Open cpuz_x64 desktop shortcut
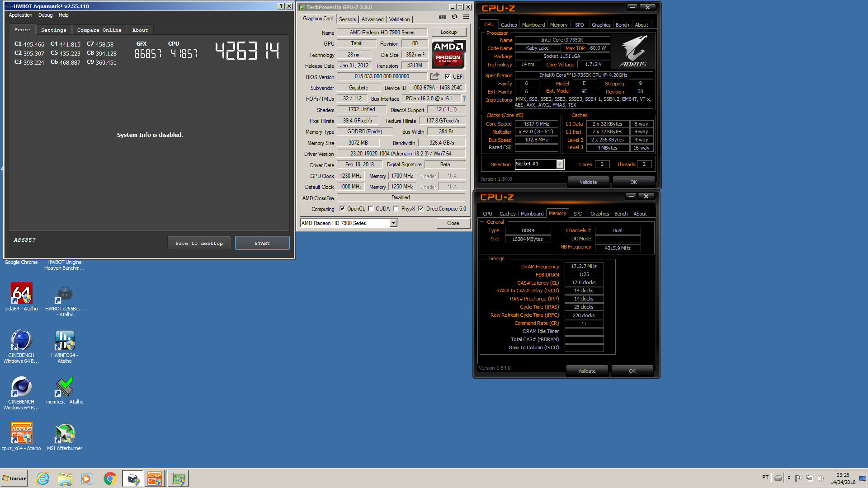The height and width of the screenshot is (488, 868). pyautogui.click(x=21, y=437)
